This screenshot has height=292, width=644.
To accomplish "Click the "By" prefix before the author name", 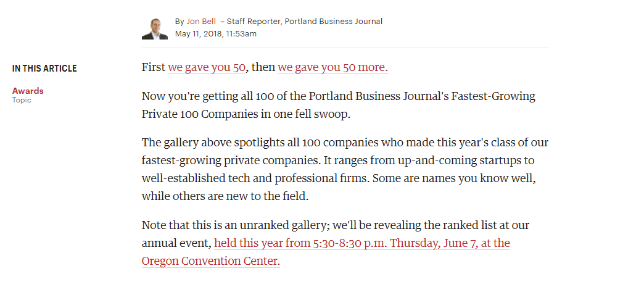I will pos(180,22).
